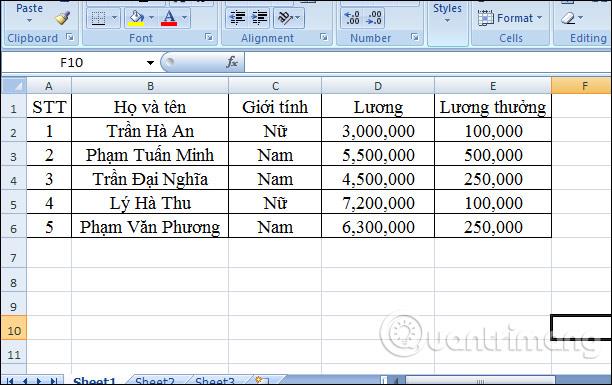Image resolution: width=612 pixels, height=385 pixels.
Task: Click the horizontal scrollbar thumb
Action: (480, 380)
